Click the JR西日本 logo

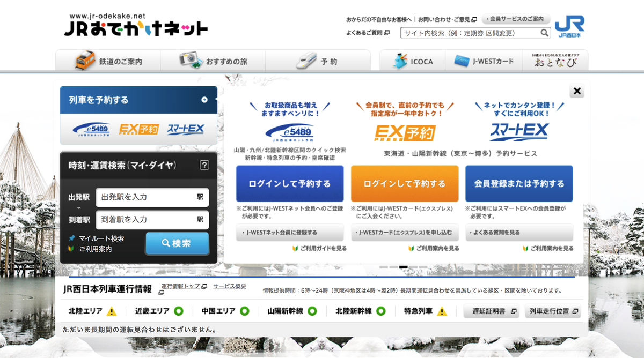coord(569,26)
